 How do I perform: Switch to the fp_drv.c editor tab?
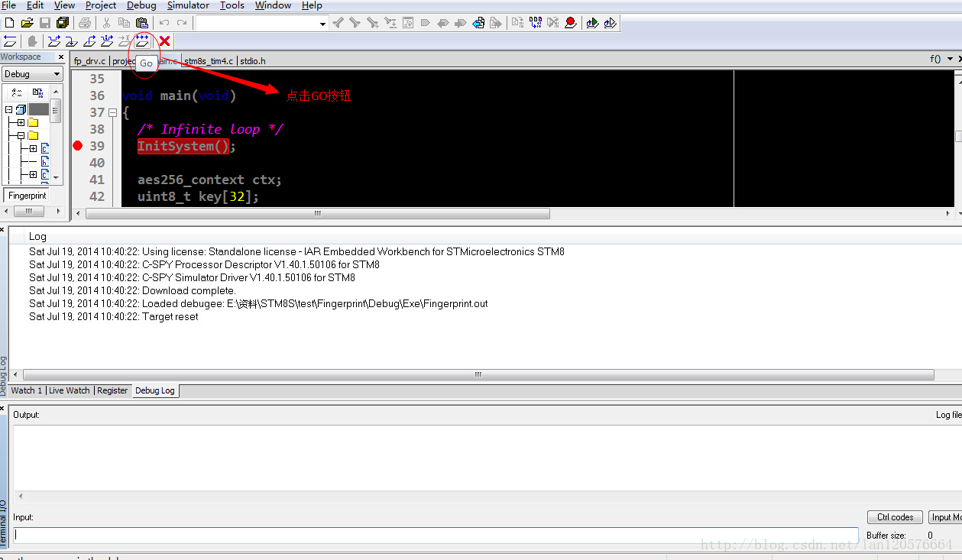pyautogui.click(x=90, y=61)
